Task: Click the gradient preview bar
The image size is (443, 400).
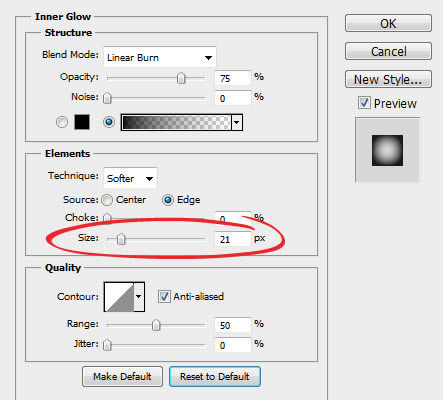Action: click(176, 122)
